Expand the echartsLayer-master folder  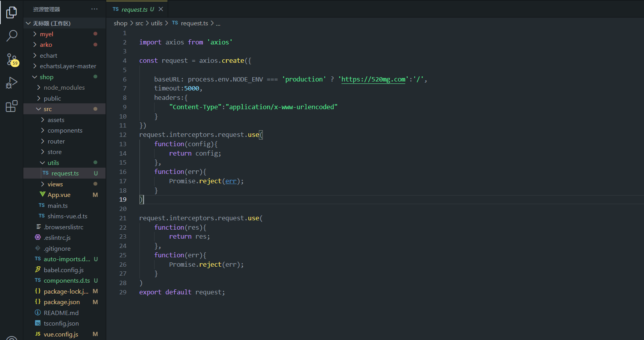(65, 66)
